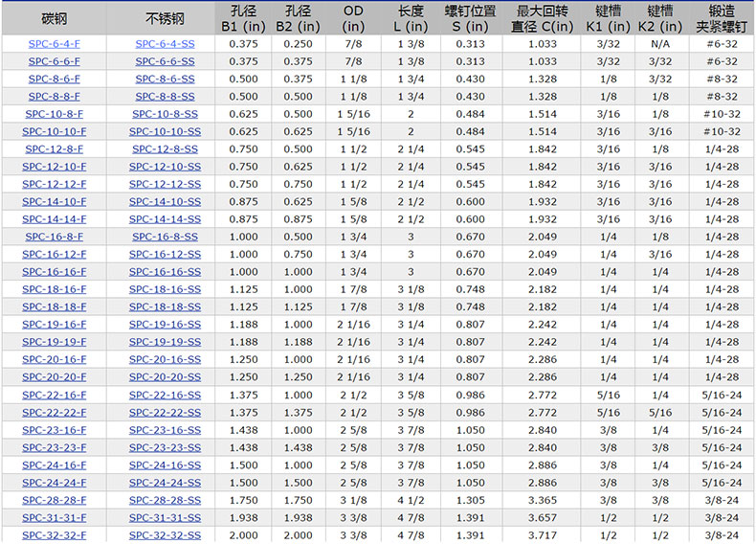
Task: Open the SPC-16-8-SS product page
Action: 165,237
